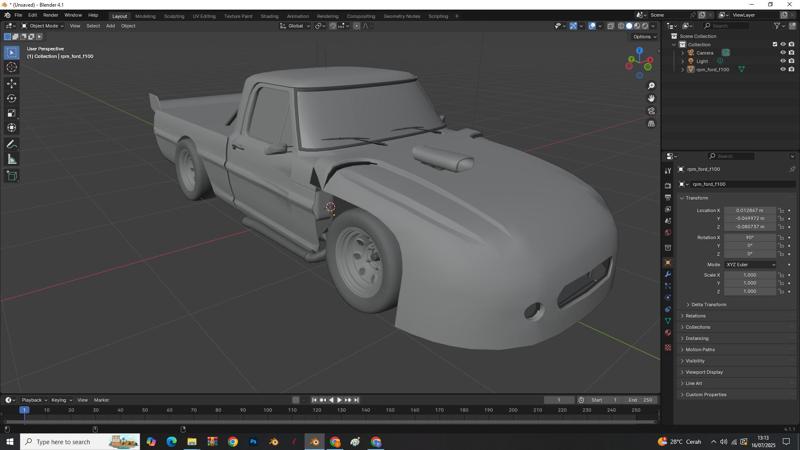The width and height of the screenshot is (800, 450).
Task: Click the viewport Options button
Action: click(643, 37)
